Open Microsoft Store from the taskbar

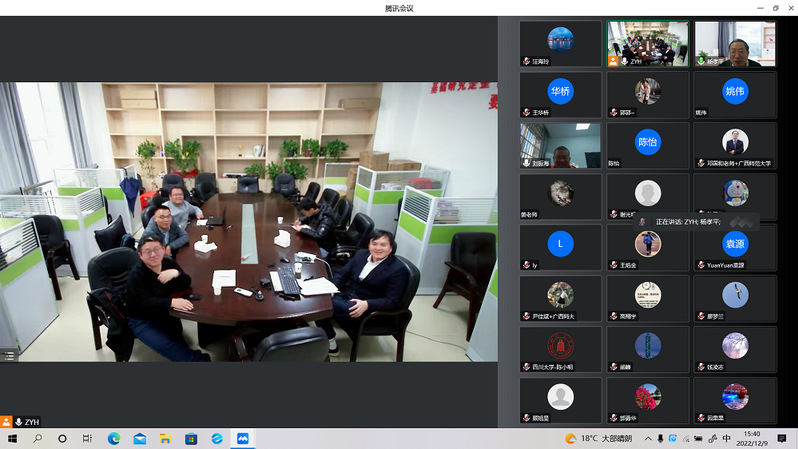coord(192,438)
